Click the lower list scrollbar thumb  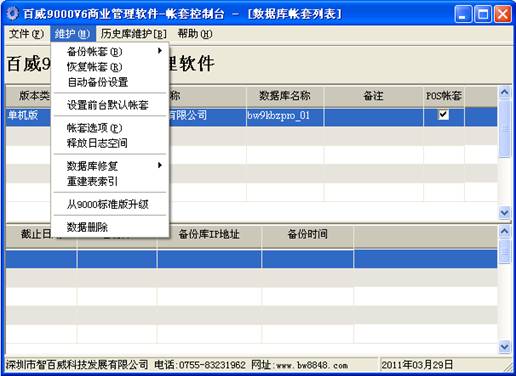coord(505,251)
